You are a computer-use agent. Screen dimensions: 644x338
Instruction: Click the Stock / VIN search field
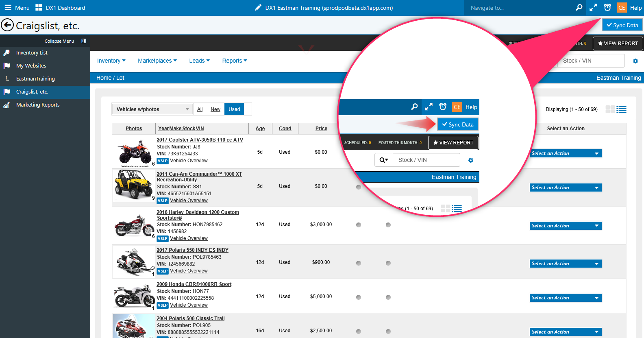click(591, 61)
